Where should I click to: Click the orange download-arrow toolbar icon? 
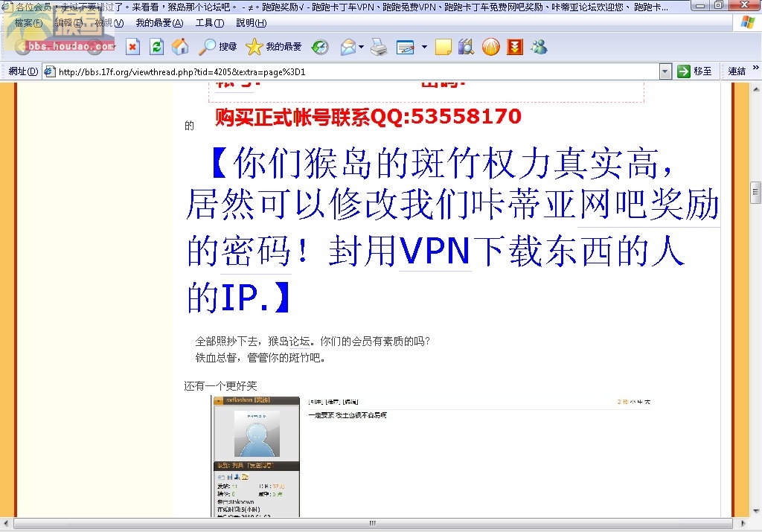(515, 47)
